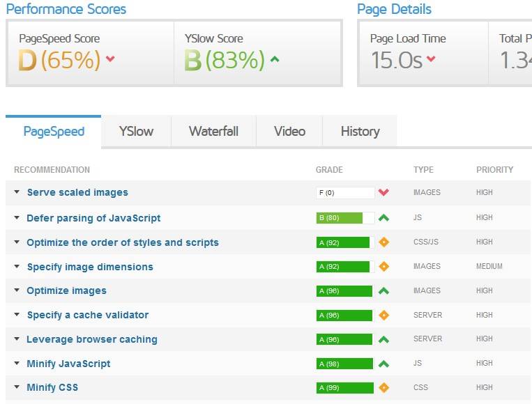532x404 pixels.
Task: Click green up arrow for Leverage browser caching
Action: [x=383, y=340]
